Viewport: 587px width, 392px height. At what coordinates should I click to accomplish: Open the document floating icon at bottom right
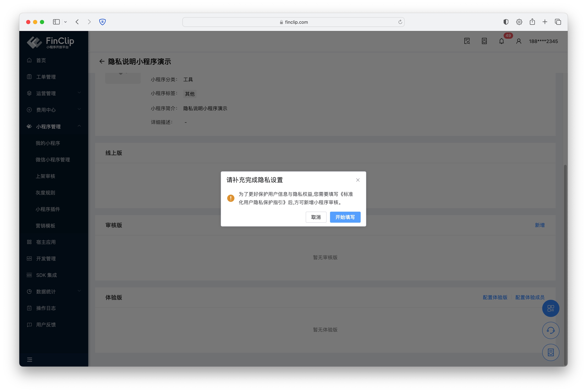550,352
